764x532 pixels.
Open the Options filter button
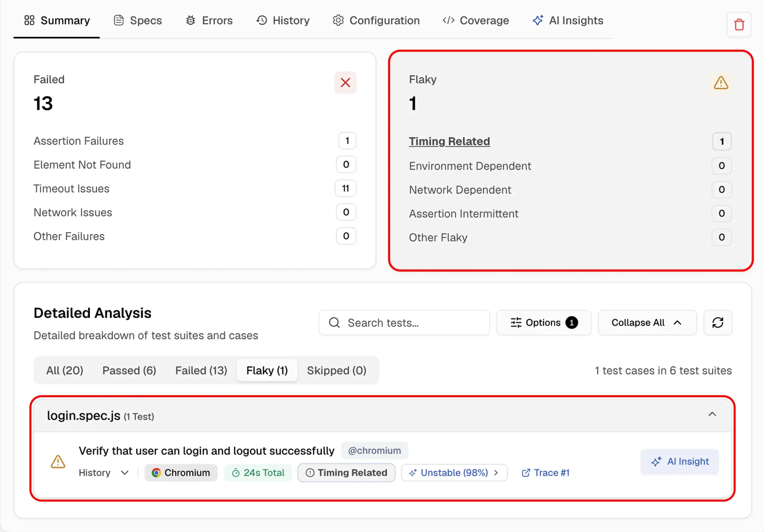pyautogui.click(x=544, y=322)
